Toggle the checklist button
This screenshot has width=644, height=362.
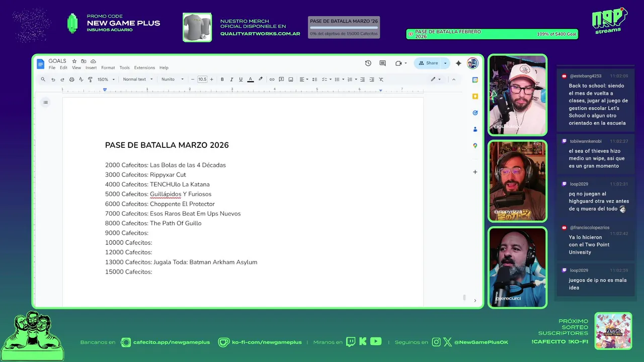(x=326, y=79)
